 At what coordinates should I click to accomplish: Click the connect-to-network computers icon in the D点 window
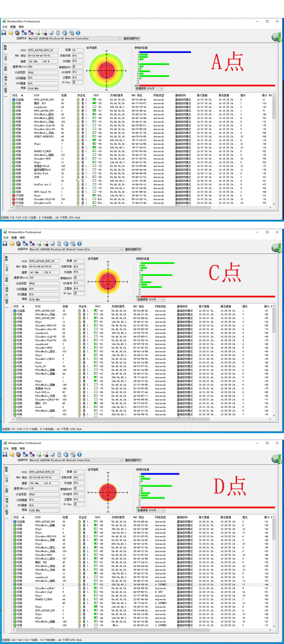tap(25, 454)
